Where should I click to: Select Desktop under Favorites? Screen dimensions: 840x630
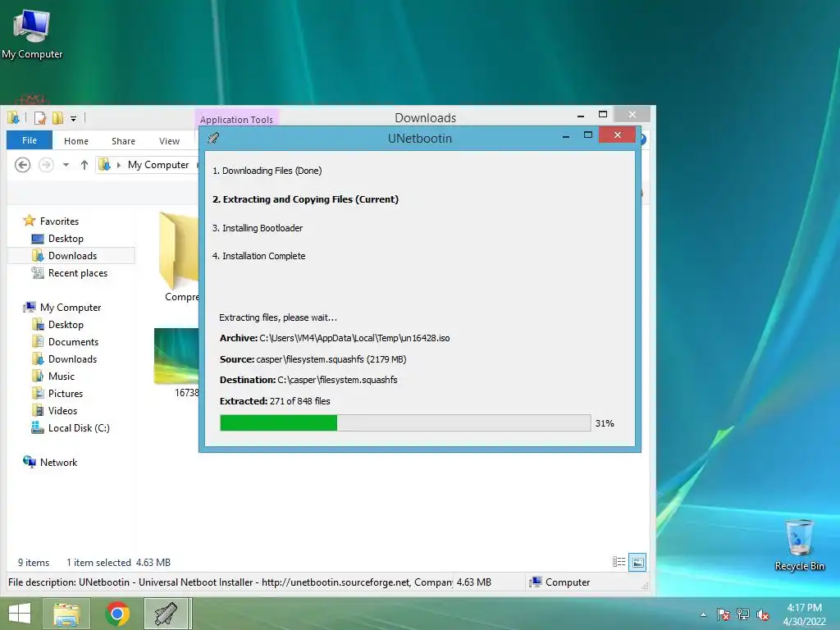coord(66,239)
